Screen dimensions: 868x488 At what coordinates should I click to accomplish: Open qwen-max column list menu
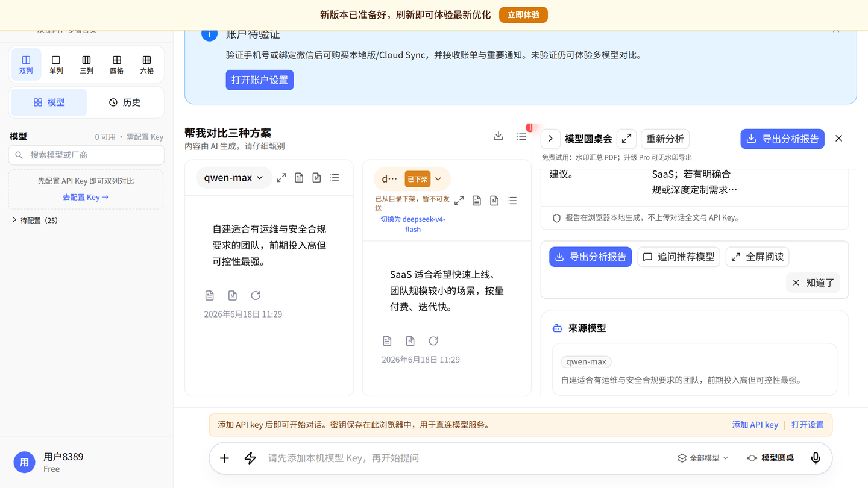(x=335, y=178)
